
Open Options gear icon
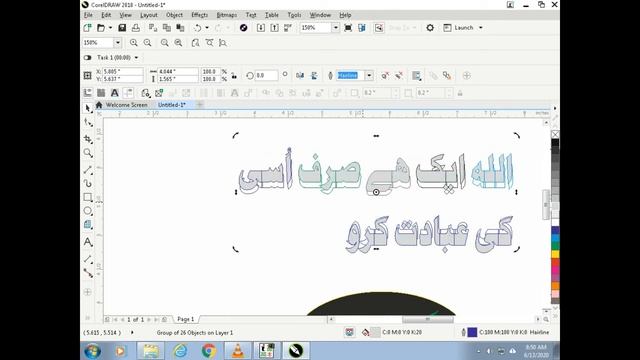click(x=430, y=28)
